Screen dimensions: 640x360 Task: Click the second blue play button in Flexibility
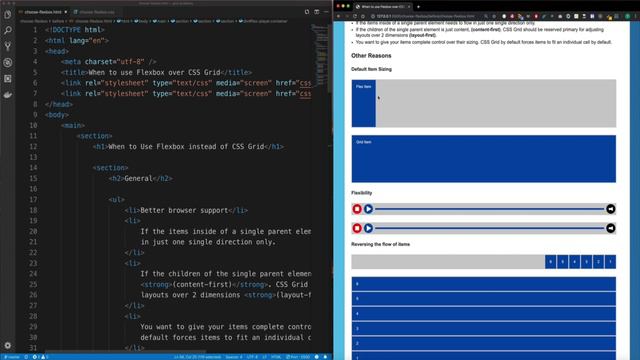point(369,228)
